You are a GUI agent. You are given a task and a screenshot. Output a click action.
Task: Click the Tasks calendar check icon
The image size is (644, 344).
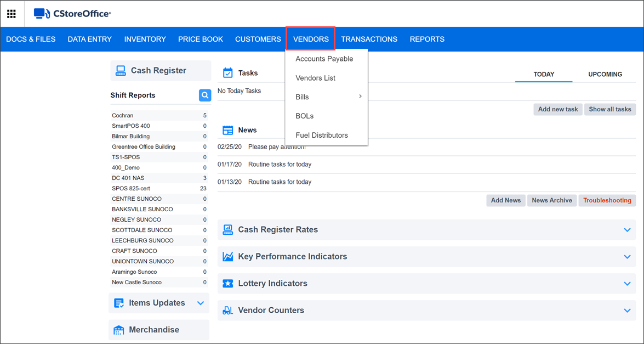click(x=227, y=73)
